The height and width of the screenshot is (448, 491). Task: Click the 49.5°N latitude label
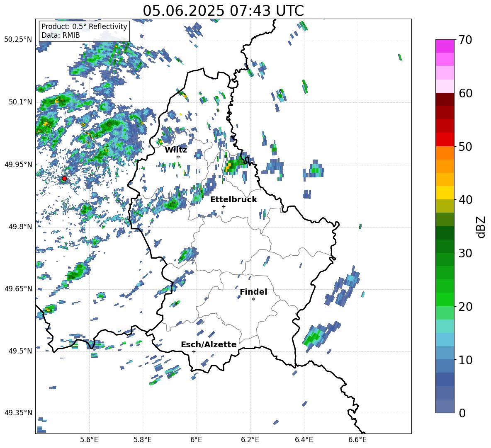click(x=20, y=351)
